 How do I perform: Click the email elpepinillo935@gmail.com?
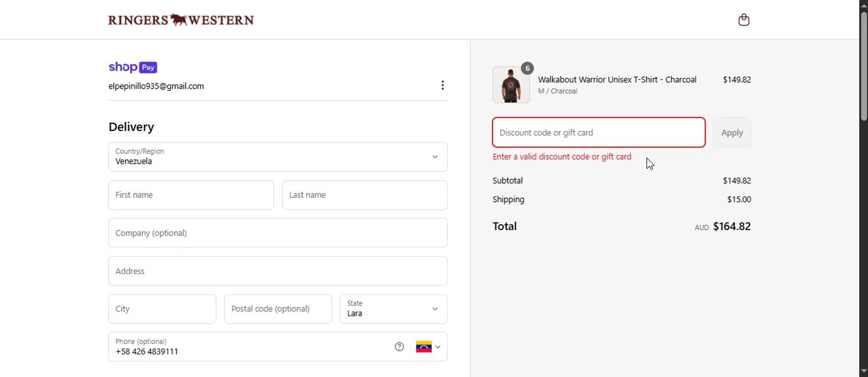coord(156,86)
